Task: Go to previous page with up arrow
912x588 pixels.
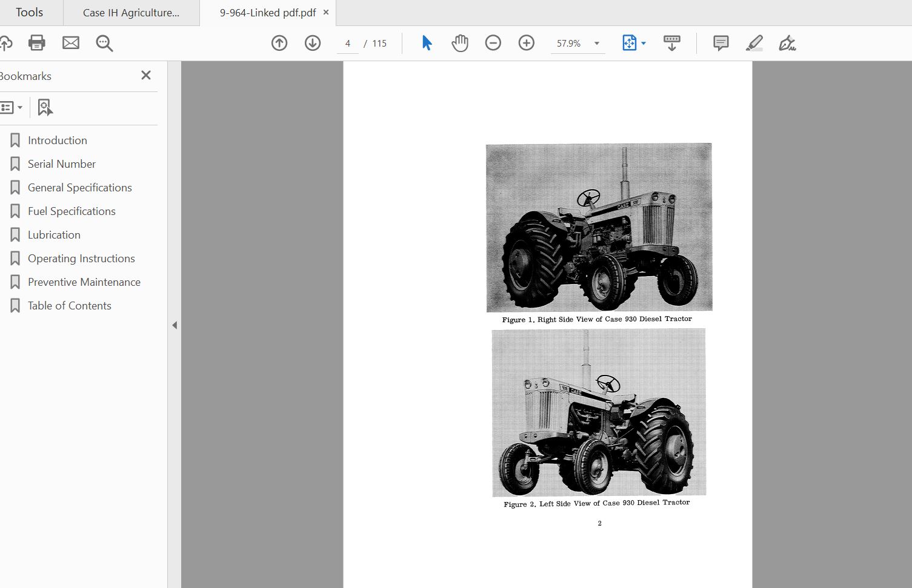Action: click(279, 43)
